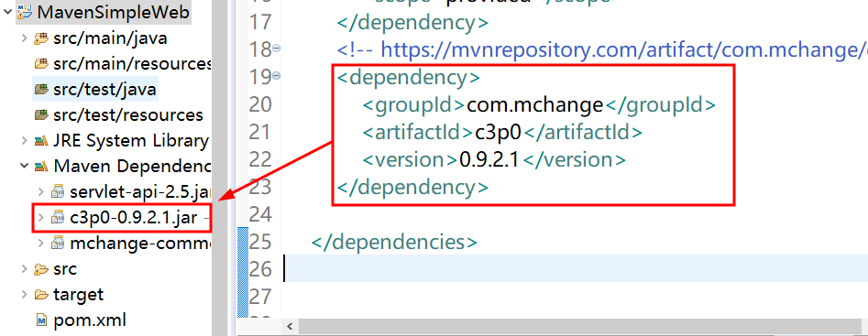Viewport: 868px width, 336px height.
Task: Expand the JRE System Library node
Action: 24,140
